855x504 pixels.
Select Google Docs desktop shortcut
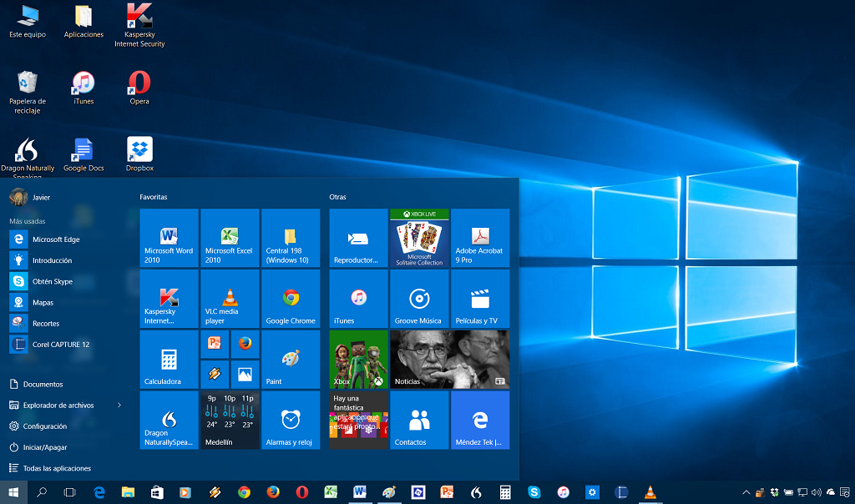point(83,155)
